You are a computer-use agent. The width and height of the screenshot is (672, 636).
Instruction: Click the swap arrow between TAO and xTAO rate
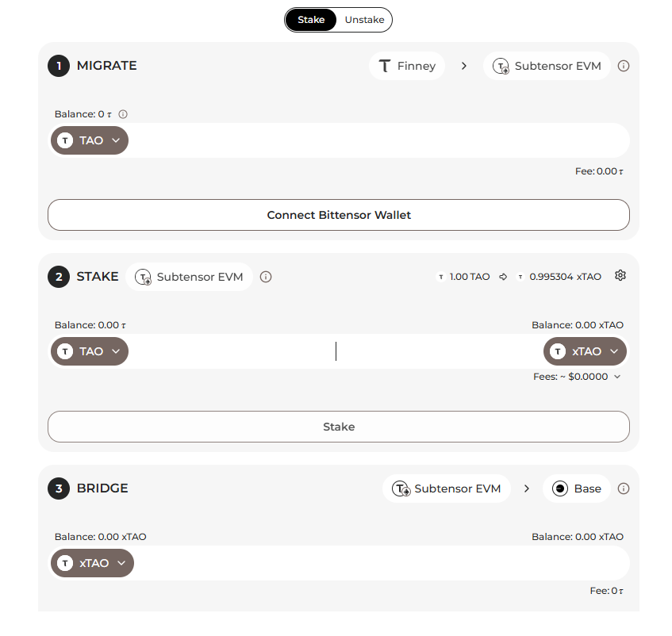point(503,277)
